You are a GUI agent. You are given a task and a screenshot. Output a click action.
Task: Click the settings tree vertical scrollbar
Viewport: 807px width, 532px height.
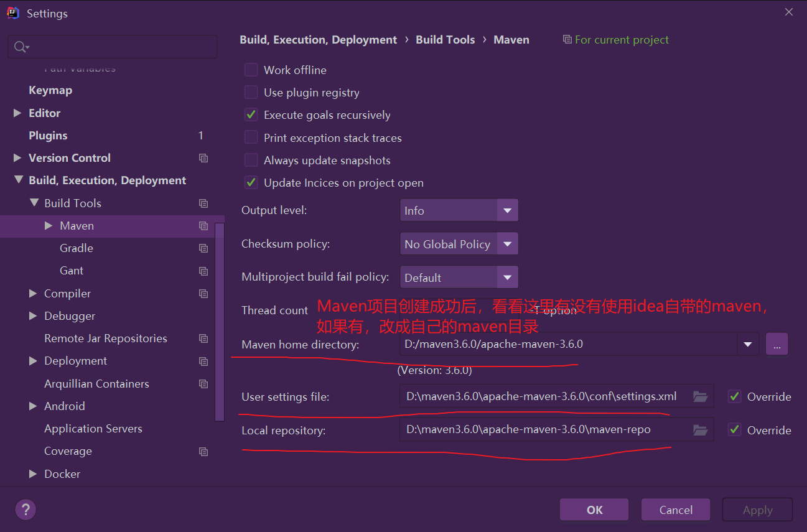(220, 321)
